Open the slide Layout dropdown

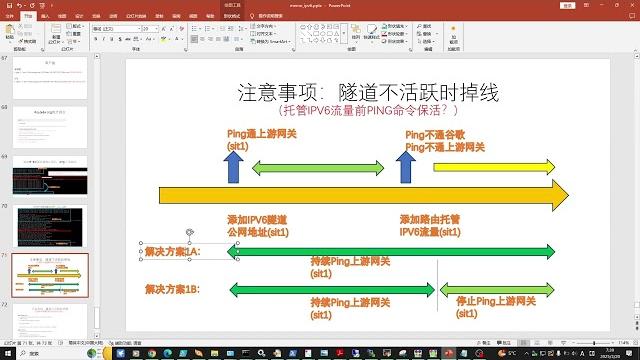point(75,26)
